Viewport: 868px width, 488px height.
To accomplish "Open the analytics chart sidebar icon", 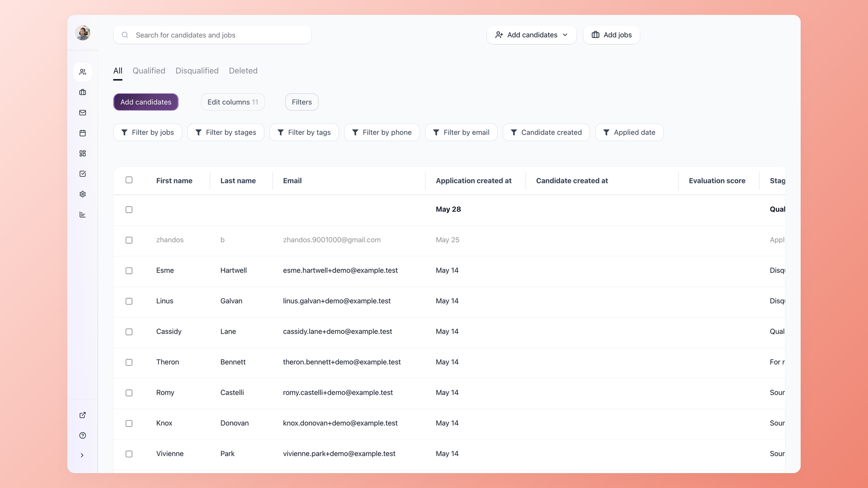I will pos(83,215).
